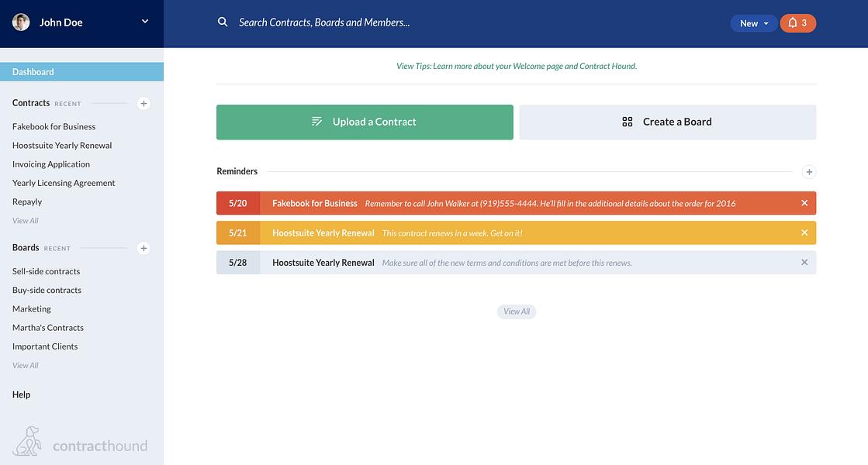
Task: Open the New dropdown button
Action: click(x=753, y=23)
